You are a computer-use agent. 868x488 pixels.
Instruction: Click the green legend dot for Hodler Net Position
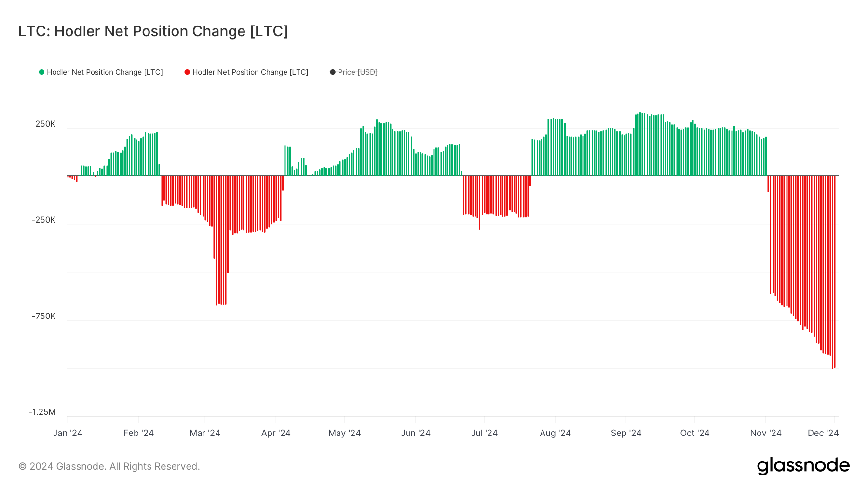pos(41,72)
